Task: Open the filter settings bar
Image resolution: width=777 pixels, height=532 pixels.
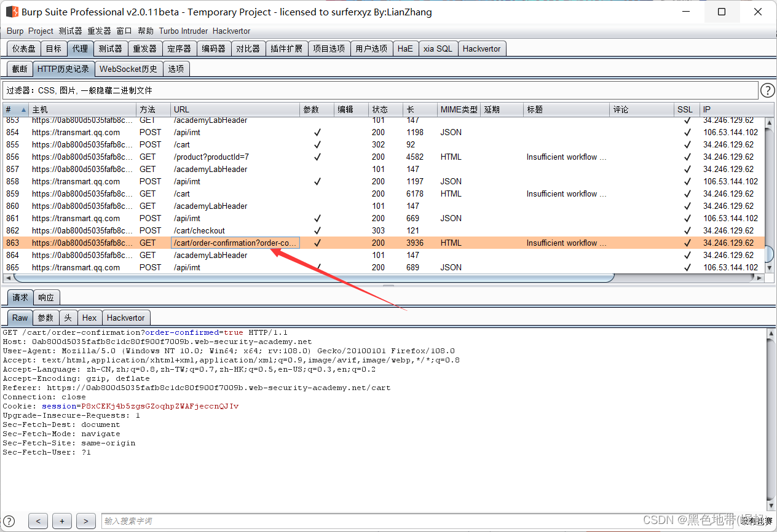Action: tap(381, 90)
